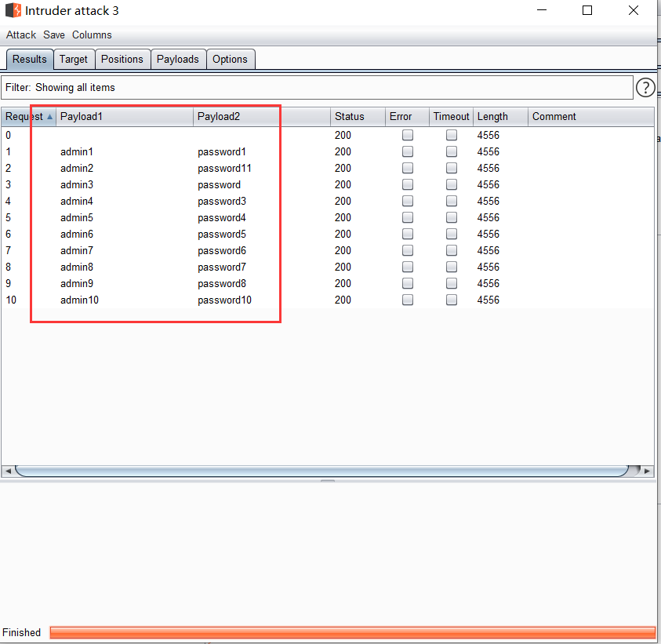Click the Burp Suite logo in the title bar
Image resolution: width=661 pixels, height=644 pixels.
pyautogui.click(x=13, y=10)
